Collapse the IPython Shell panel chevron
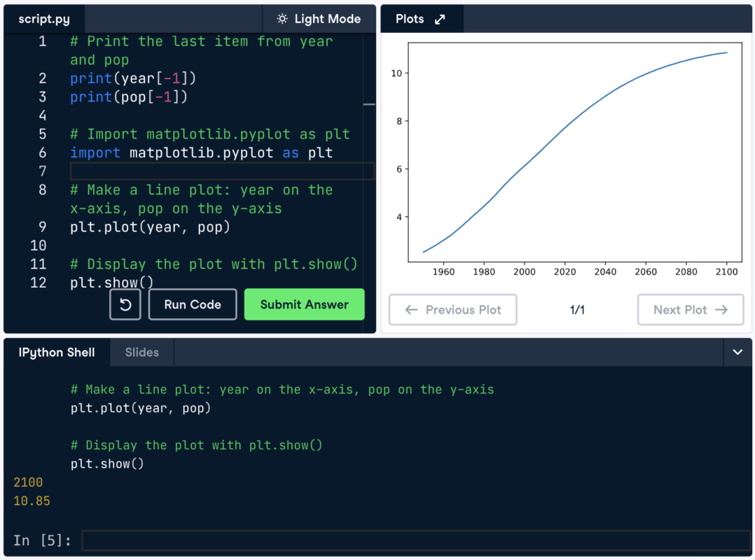755x560 pixels. [737, 352]
